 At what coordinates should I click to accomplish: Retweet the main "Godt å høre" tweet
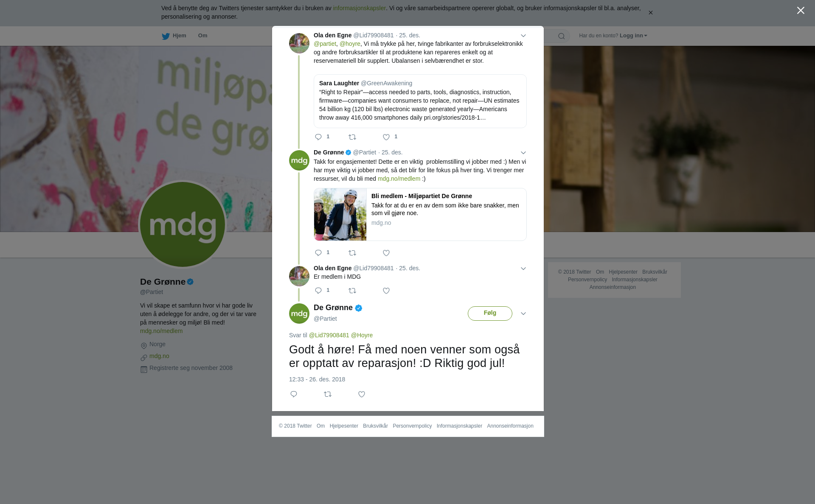click(x=328, y=394)
